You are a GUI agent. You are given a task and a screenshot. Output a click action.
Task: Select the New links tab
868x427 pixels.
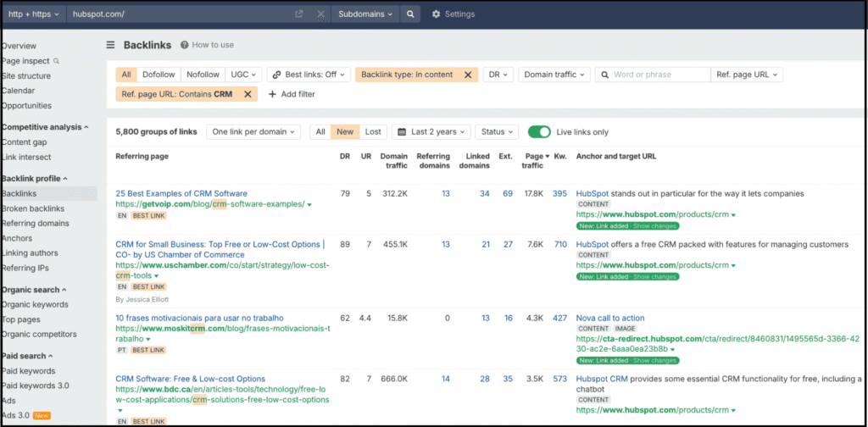(345, 131)
